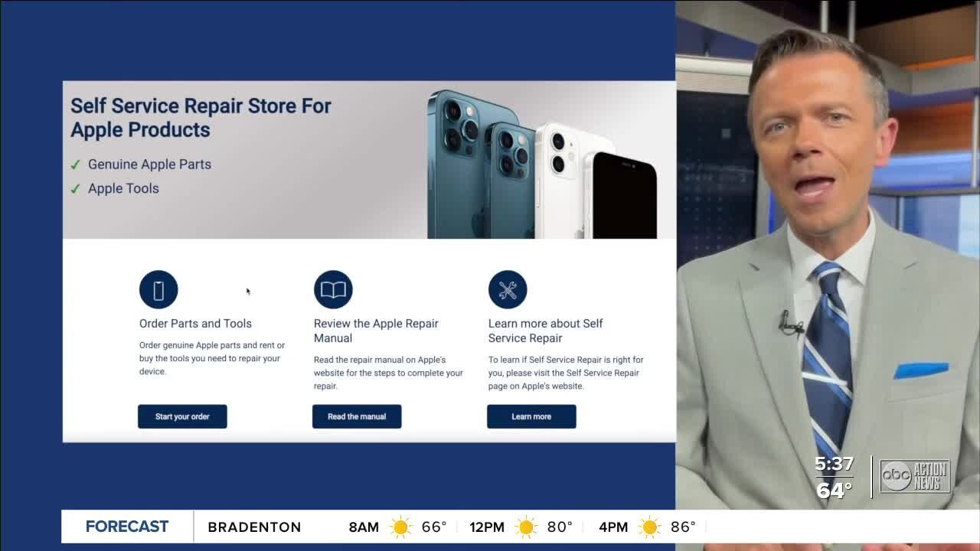
Task: Click the ABC Action News logo
Action: 915,476
